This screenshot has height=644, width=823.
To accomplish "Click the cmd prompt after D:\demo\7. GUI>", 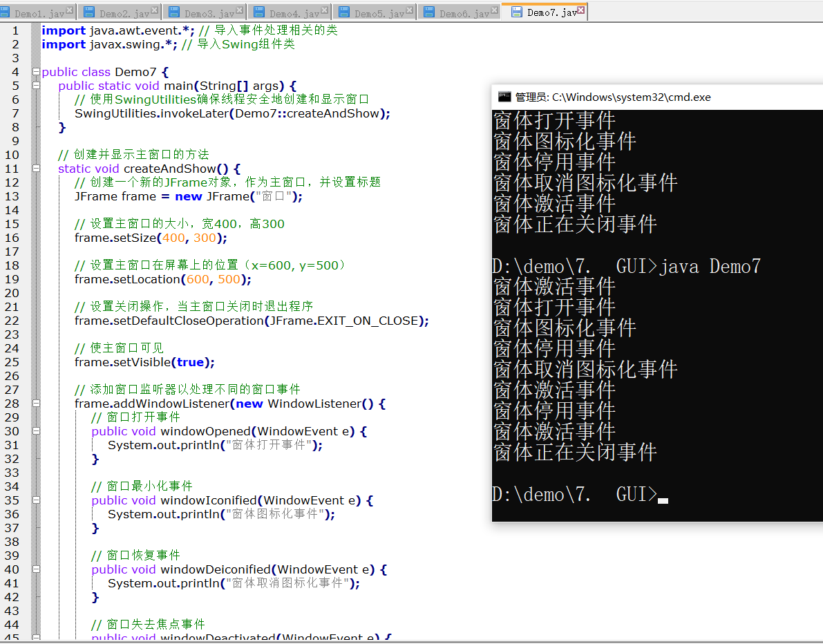I will click(x=663, y=495).
